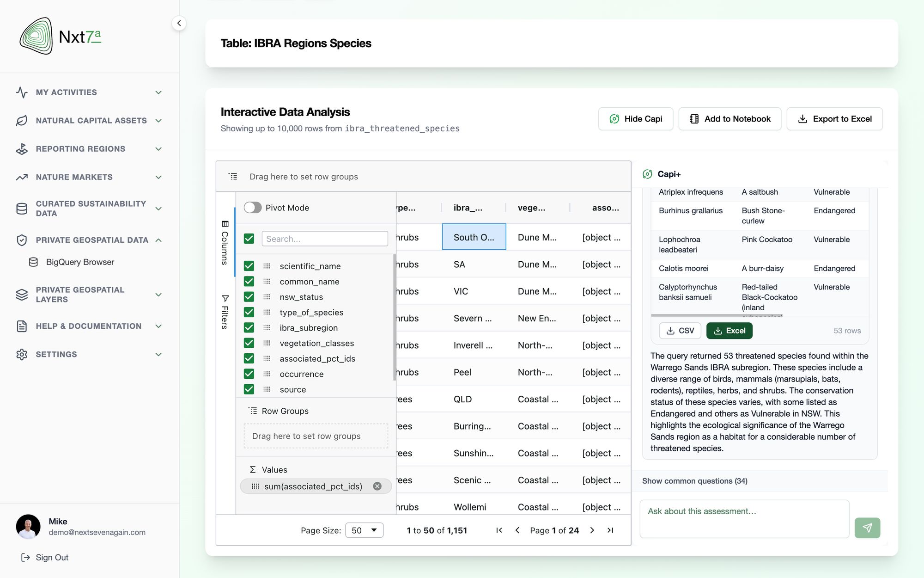Click the row groups list icon in the grid header

tap(233, 176)
